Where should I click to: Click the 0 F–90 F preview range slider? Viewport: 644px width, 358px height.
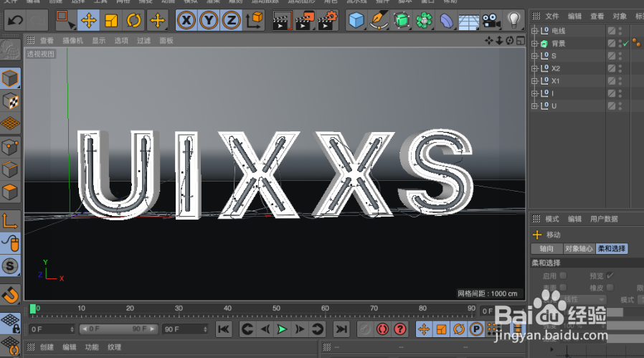tap(119, 329)
